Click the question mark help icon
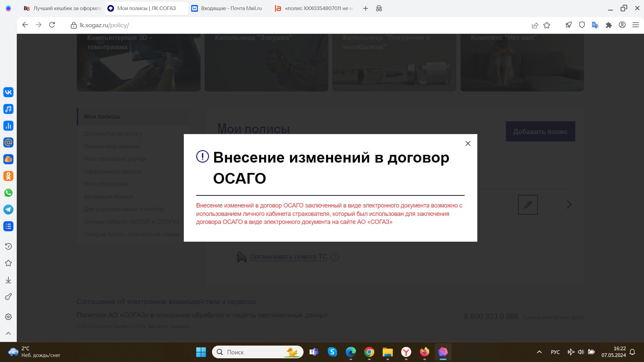This screenshot has width=644, height=362. coord(335,257)
